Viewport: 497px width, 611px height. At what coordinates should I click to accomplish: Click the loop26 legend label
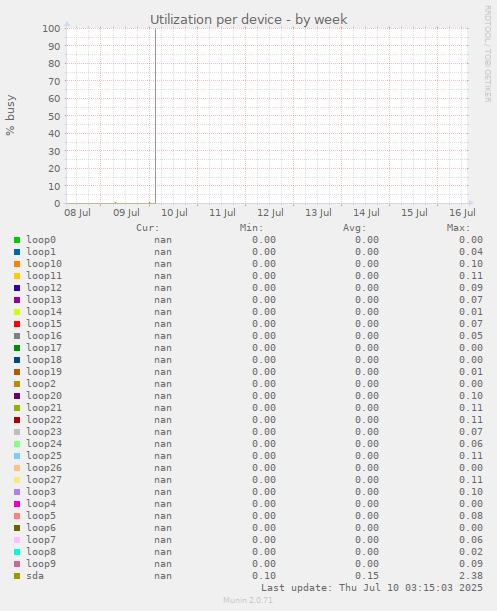pyautogui.click(x=44, y=468)
